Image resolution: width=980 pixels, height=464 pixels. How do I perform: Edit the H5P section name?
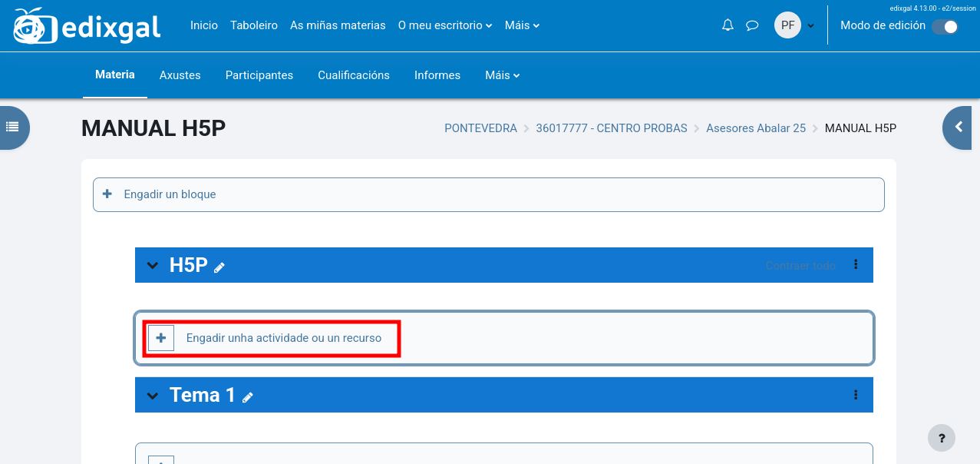pyautogui.click(x=219, y=267)
